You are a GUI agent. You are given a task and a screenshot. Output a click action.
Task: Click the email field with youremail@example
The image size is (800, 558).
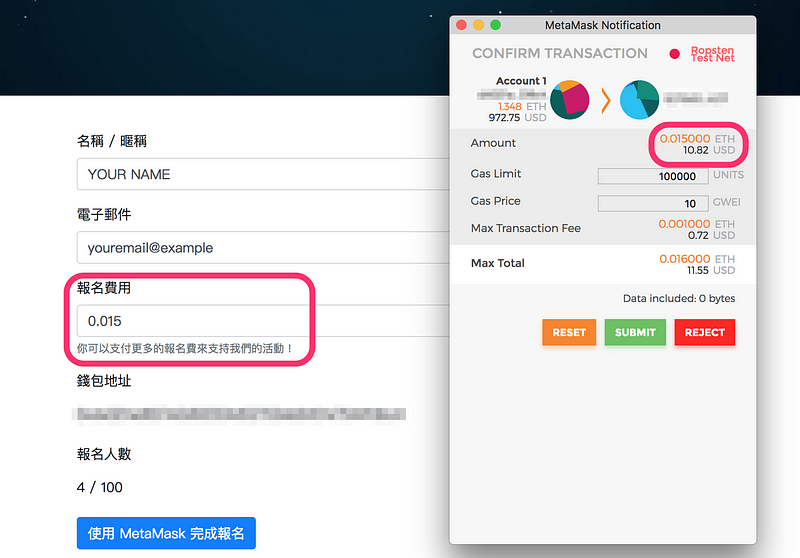[260, 247]
